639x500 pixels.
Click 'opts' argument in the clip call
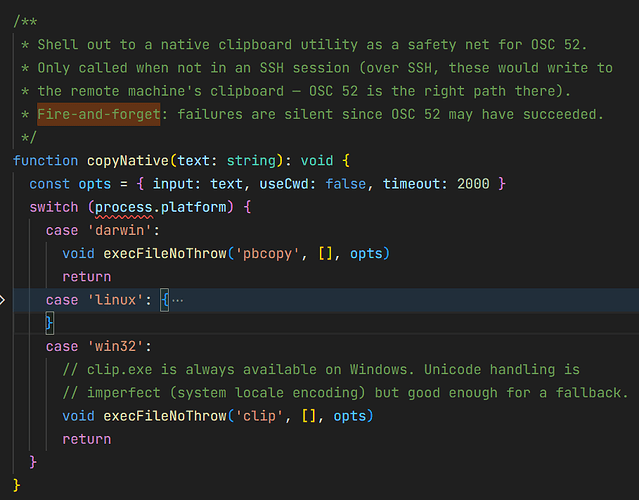click(x=350, y=416)
